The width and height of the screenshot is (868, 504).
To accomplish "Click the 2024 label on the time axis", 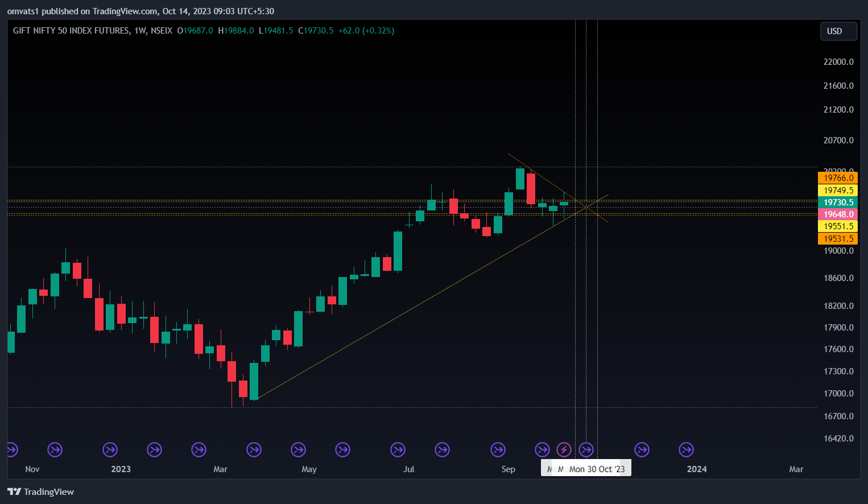I will [697, 469].
